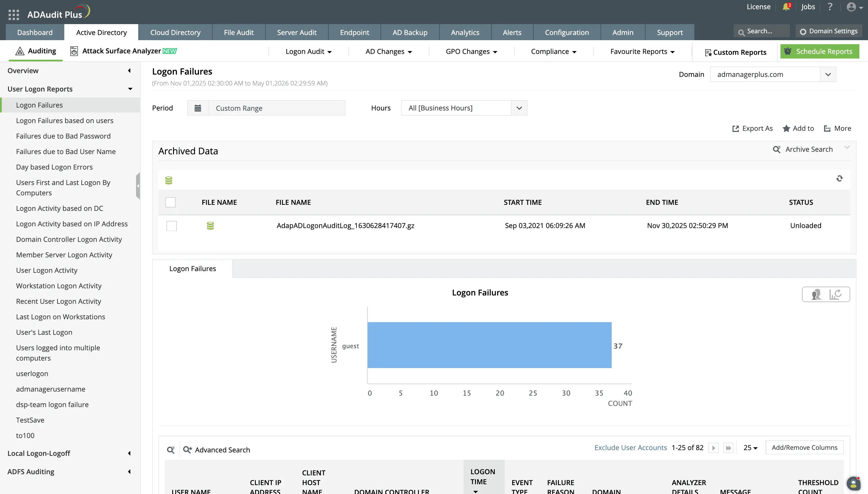Open the dsp-team logon failure report
The height and width of the screenshot is (494, 868).
point(52,405)
